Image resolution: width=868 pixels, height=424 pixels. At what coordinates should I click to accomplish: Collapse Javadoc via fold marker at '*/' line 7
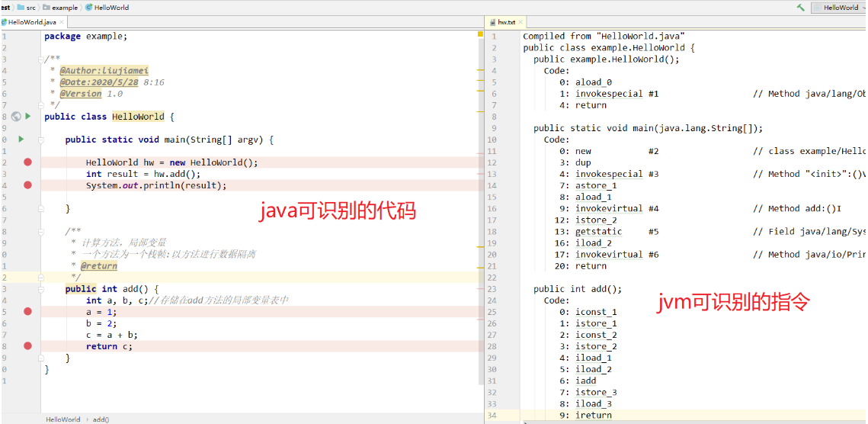41,104
